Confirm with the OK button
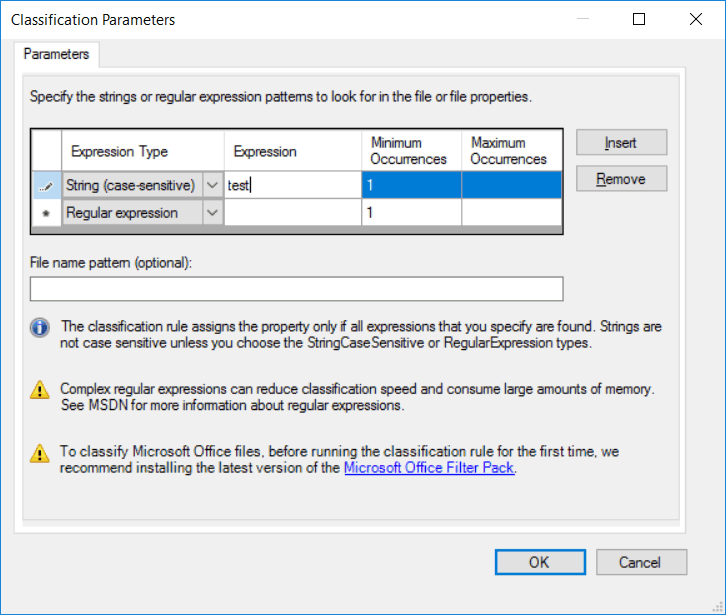This screenshot has width=726, height=615. click(x=540, y=562)
